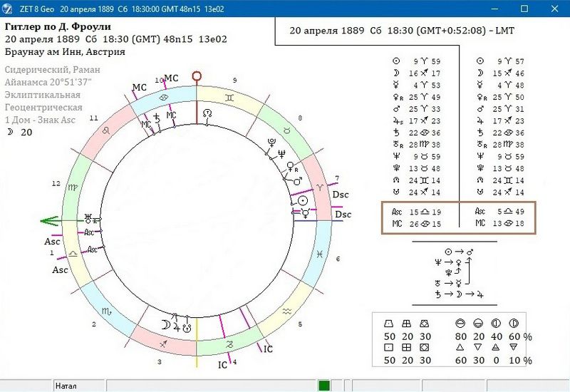
Task: Click house number 9 outside the chart wheel
Action: coord(235,81)
